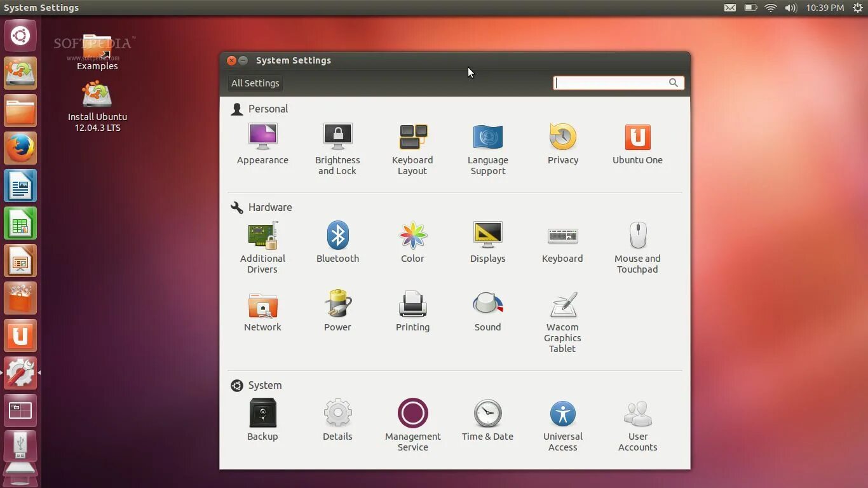The width and height of the screenshot is (868, 488).
Task: Open Keyboard Layout settings
Action: [412, 150]
